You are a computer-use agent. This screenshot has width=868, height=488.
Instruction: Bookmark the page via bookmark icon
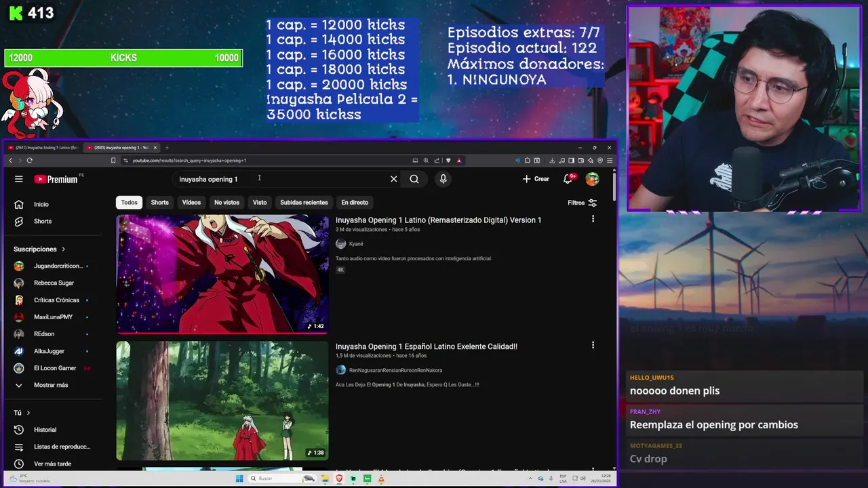coord(113,161)
